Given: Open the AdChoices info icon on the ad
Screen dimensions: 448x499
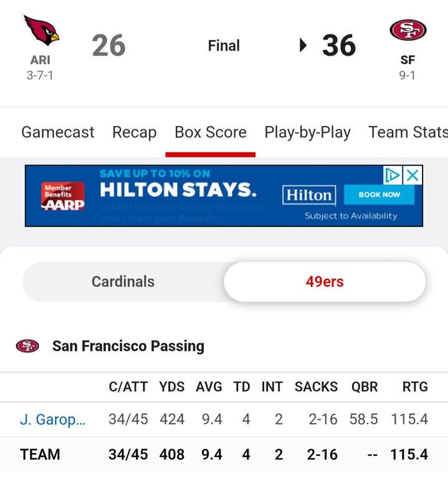Looking at the screenshot, I should (x=393, y=175).
